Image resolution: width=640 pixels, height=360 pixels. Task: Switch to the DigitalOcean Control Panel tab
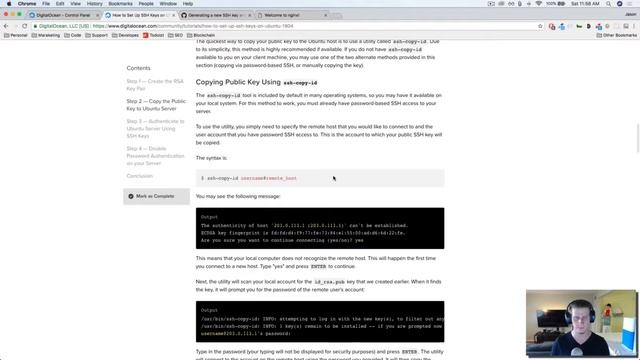63,15
